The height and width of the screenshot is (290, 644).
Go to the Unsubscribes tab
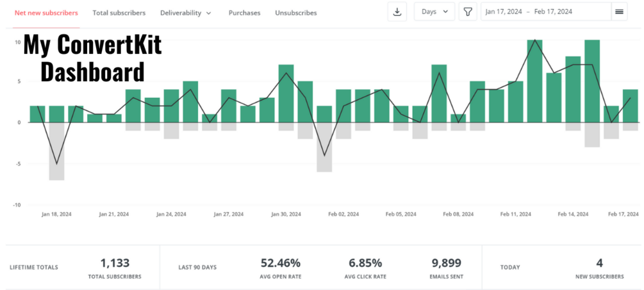[x=295, y=13]
